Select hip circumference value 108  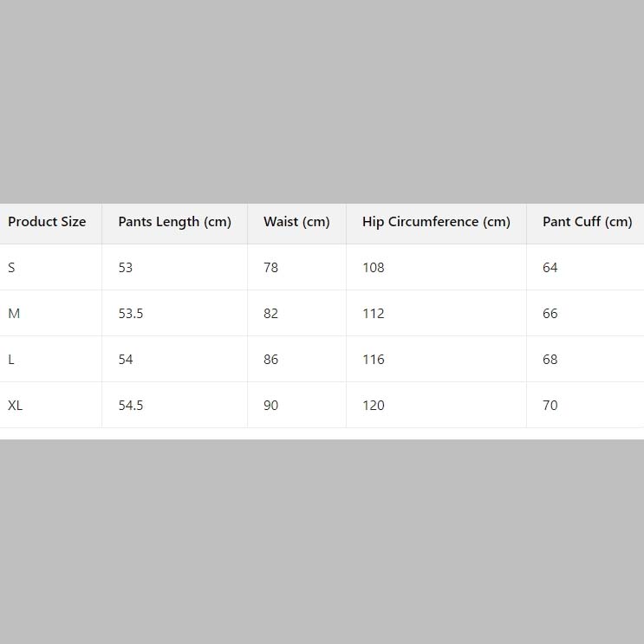point(374,268)
